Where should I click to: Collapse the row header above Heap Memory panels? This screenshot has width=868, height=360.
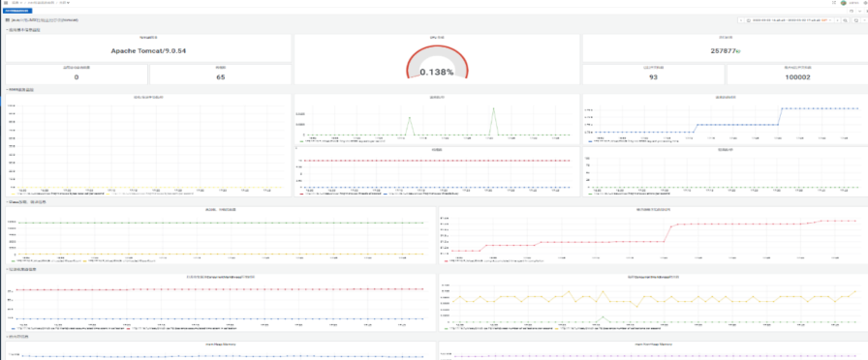tap(16, 337)
